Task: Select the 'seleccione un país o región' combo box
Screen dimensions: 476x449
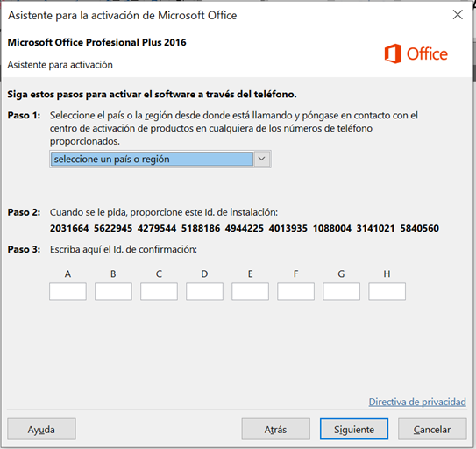Action: pos(160,159)
